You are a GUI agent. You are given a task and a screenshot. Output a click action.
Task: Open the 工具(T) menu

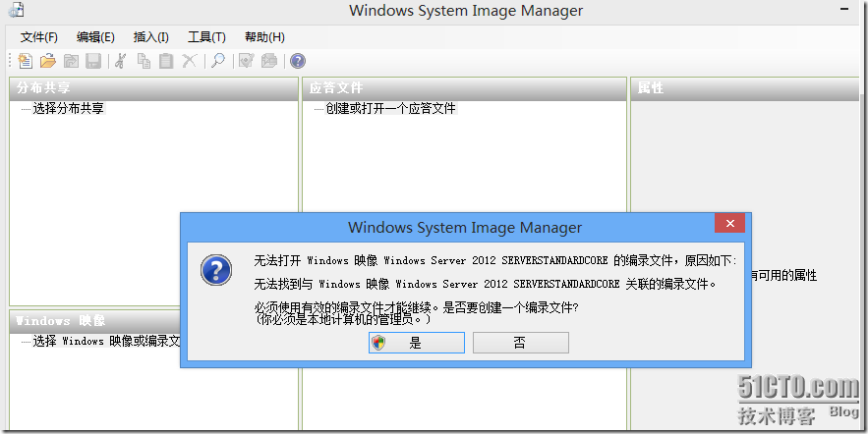coord(207,37)
